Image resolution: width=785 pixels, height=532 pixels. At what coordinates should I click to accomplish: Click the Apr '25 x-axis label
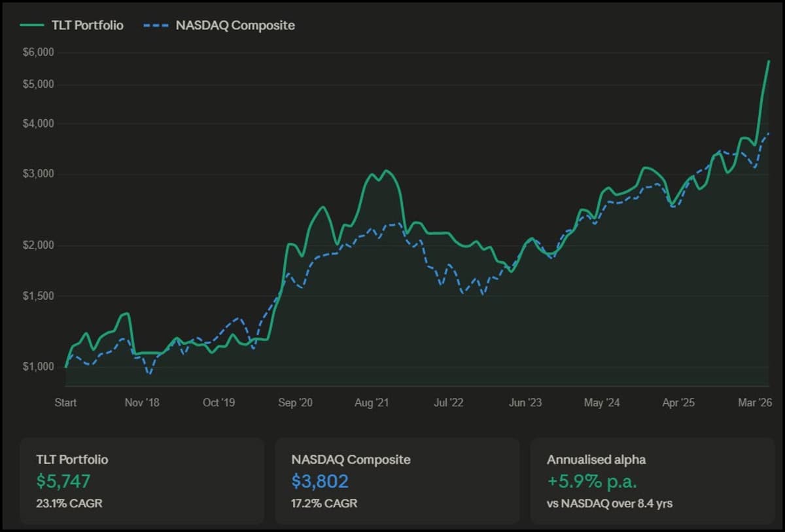(x=678, y=402)
